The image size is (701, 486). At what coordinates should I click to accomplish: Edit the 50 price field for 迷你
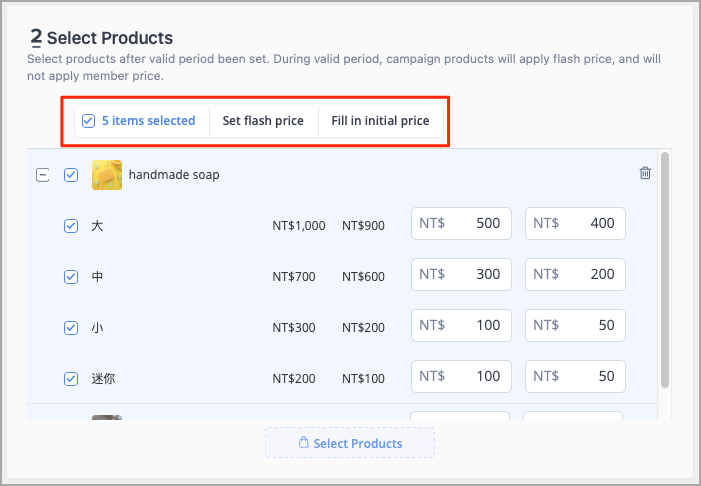575,376
